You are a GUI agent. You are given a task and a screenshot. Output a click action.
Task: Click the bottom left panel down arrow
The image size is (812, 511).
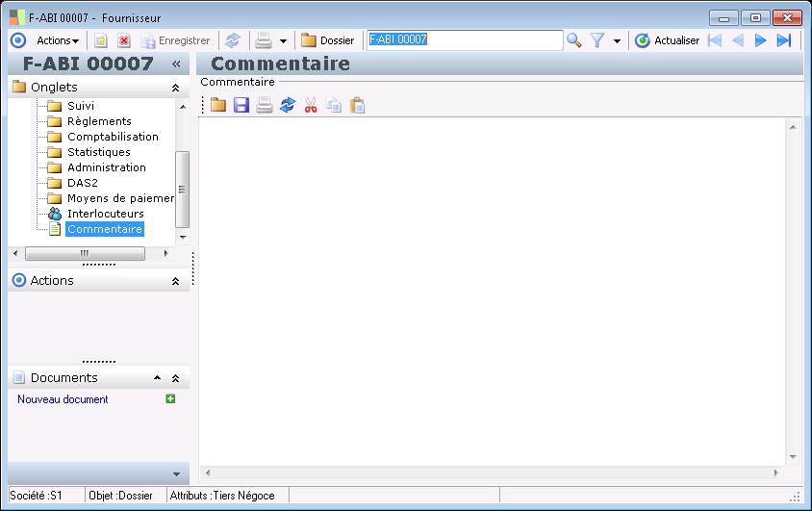click(x=176, y=474)
